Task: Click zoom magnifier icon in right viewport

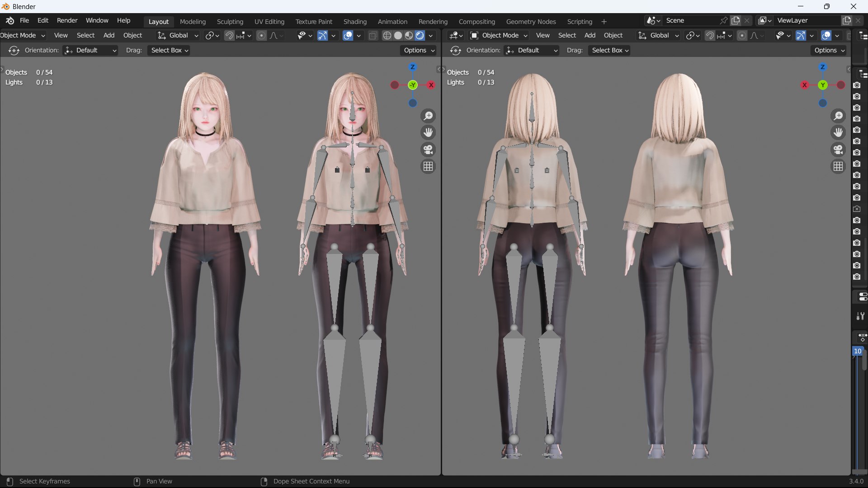Action: click(x=838, y=116)
